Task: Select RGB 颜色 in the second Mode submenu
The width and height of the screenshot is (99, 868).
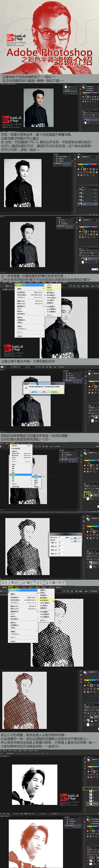Action: [44, 600]
